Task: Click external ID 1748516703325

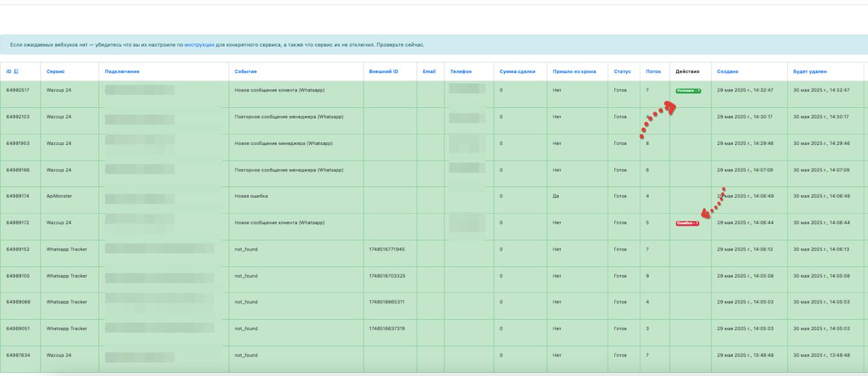Action: (387, 276)
